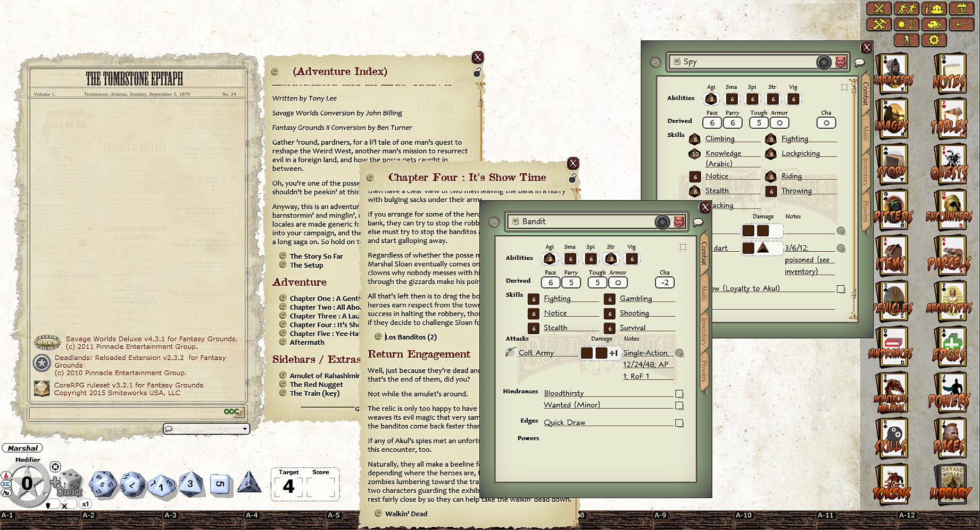Switch to the Bandit sheet Main tab

703,292
